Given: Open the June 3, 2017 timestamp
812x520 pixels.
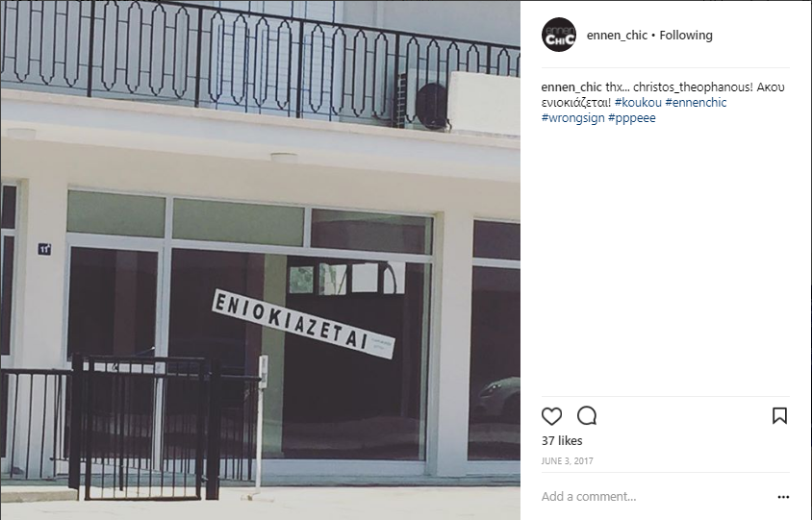Looking at the screenshot, I should click(567, 461).
